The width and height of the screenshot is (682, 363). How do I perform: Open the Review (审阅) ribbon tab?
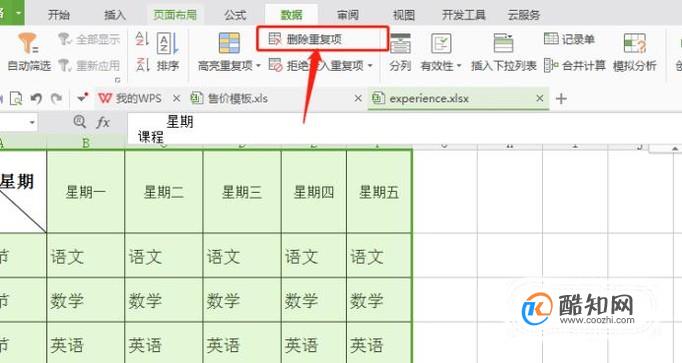tap(348, 15)
